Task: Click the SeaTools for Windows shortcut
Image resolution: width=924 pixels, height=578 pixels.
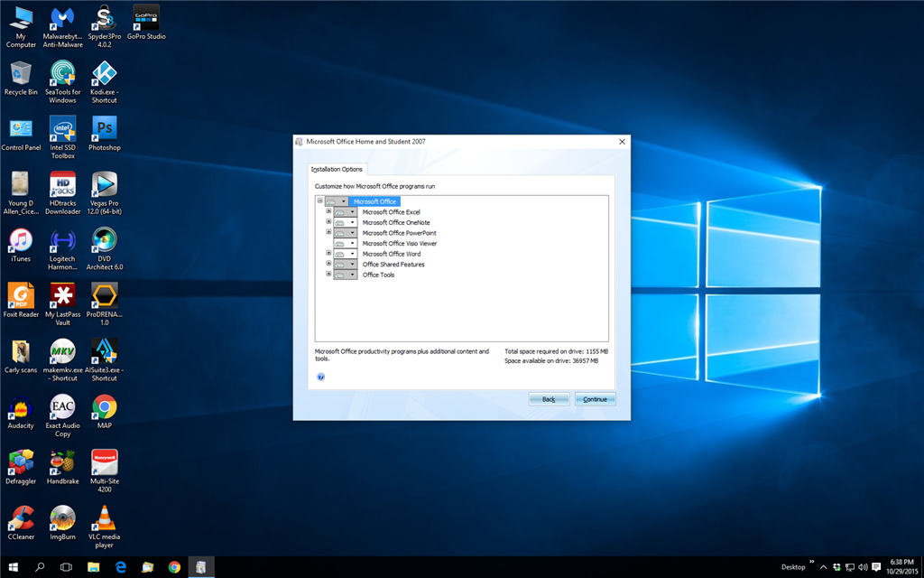Action: point(62,74)
